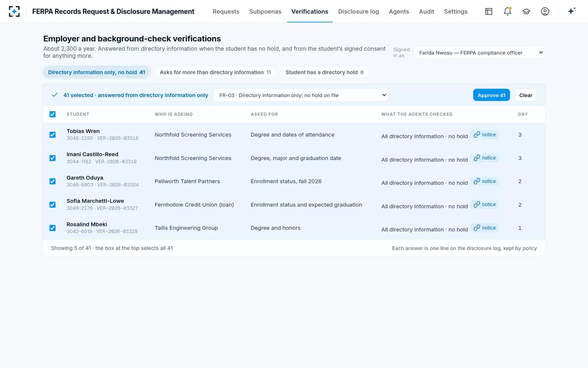Uncheck the Gareth Oduya row checkbox

[53, 181]
